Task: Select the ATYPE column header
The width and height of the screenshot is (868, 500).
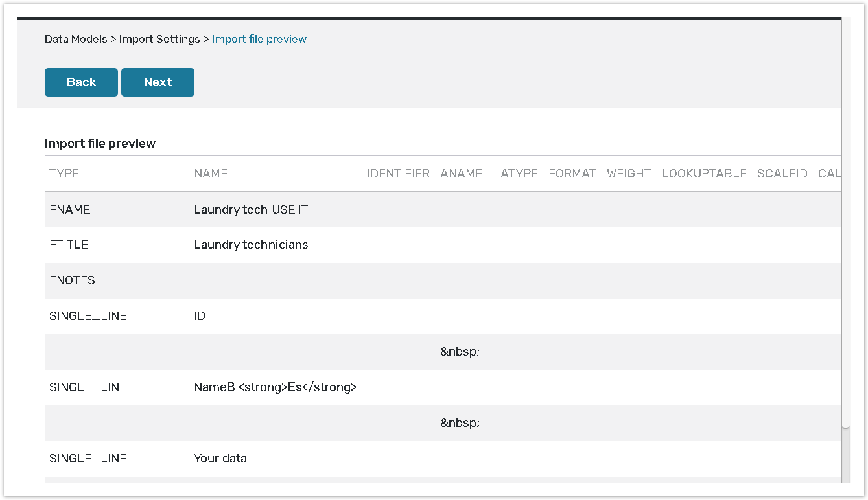Action: tap(519, 174)
